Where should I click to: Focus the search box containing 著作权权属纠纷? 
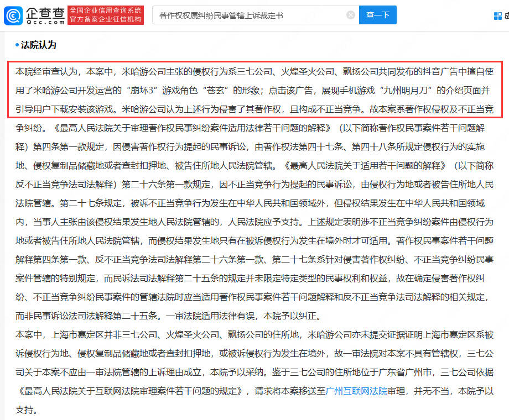(249, 15)
